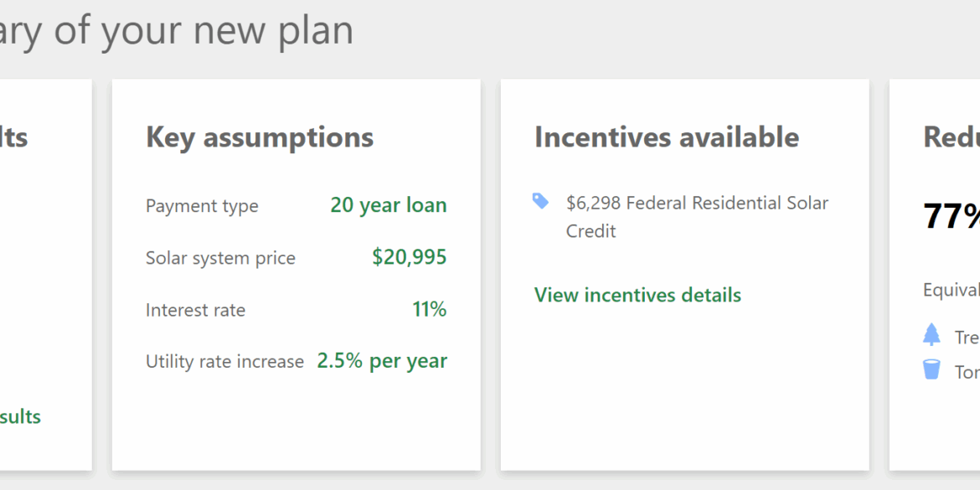980x490 pixels.
Task: Click the blue trash bucket icon
Action: 931,369
